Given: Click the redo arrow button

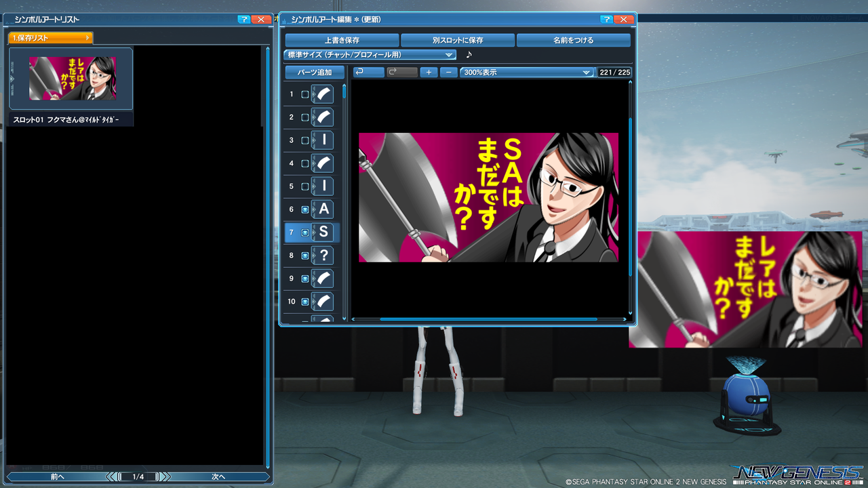Looking at the screenshot, I should (x=402, y=72).
